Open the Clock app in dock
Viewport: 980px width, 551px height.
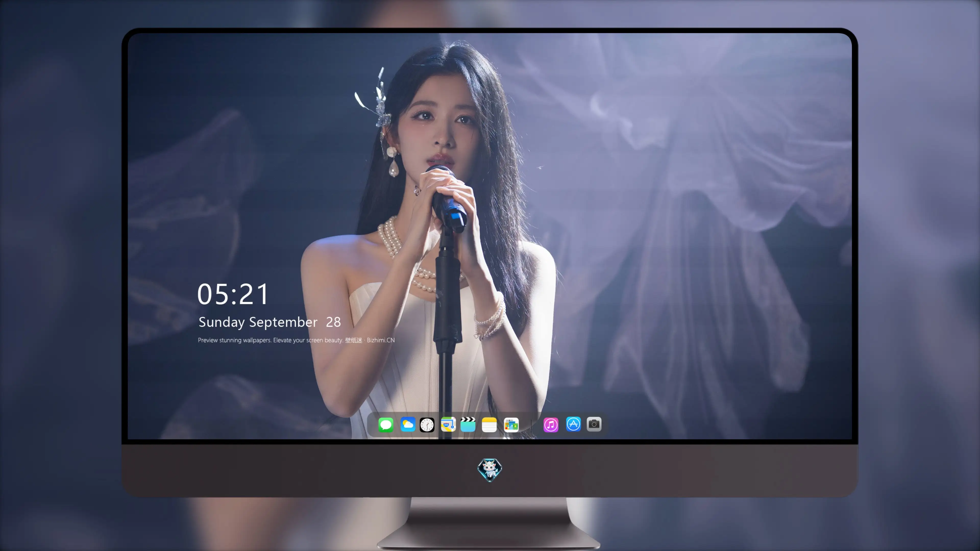click(x=427, y=424)
